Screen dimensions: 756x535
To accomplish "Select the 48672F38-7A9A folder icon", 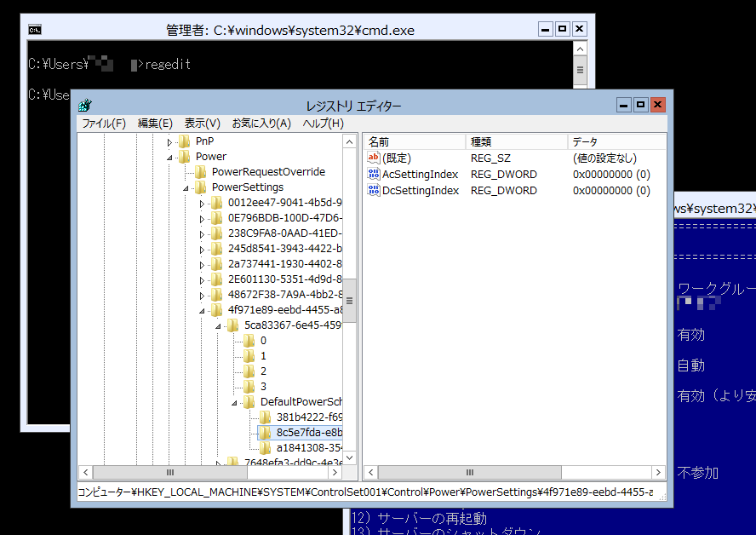I will coord(217,294).
